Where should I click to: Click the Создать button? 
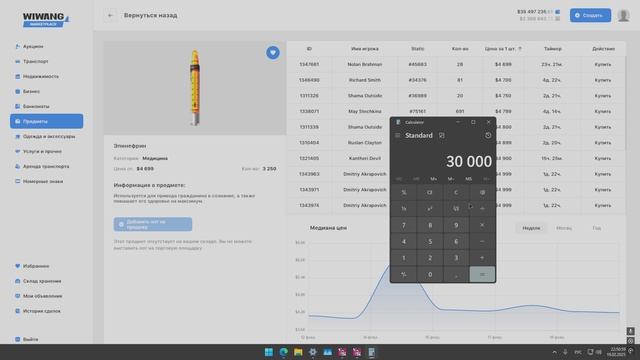590,16
